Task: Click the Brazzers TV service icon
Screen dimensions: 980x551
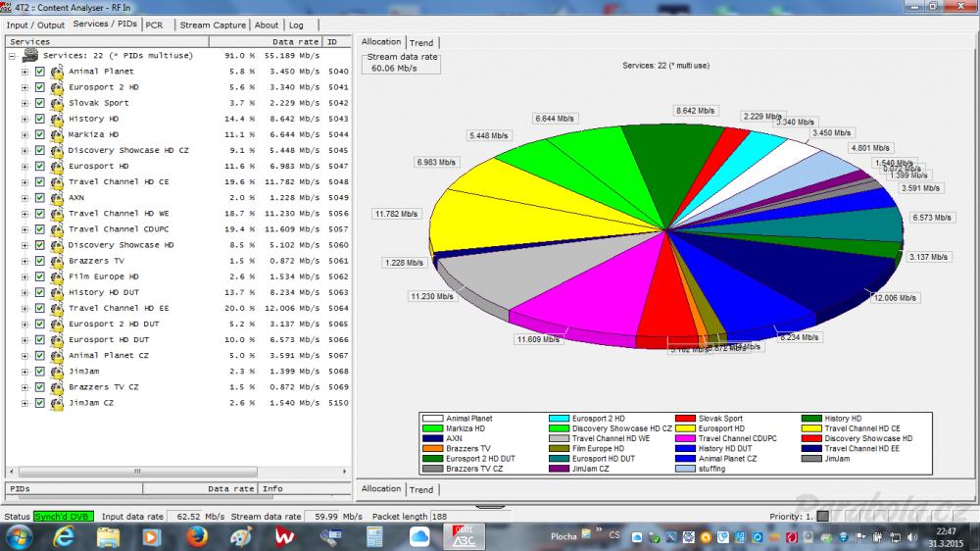Action: click(x=57, y=262)
